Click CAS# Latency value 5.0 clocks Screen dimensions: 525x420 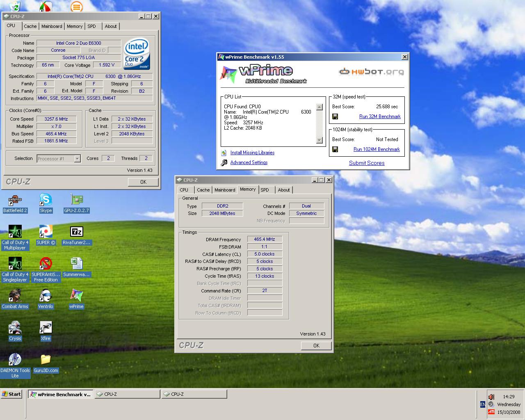point(265,254)
